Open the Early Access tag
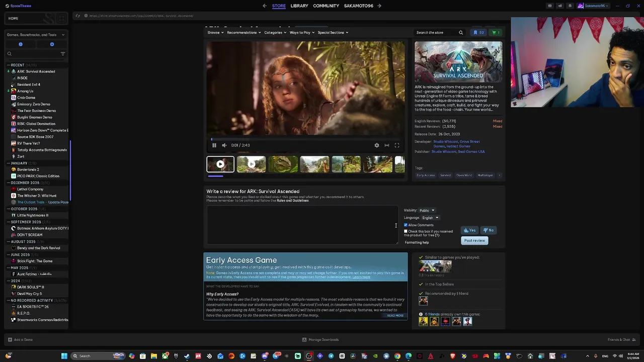The height and width of the screenshot is (362, 644). (426, 175)
